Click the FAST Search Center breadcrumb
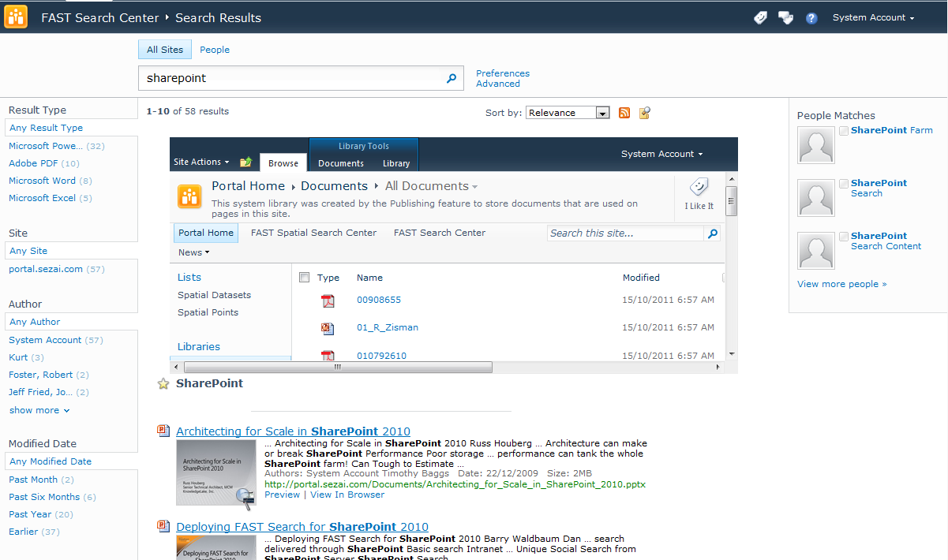 100,17
